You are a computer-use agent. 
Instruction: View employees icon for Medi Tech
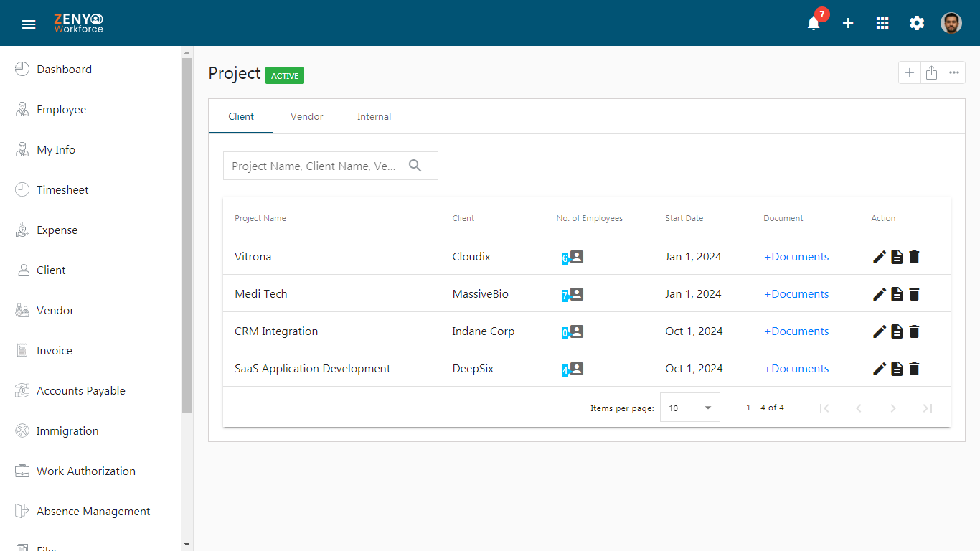coord(576,293)
